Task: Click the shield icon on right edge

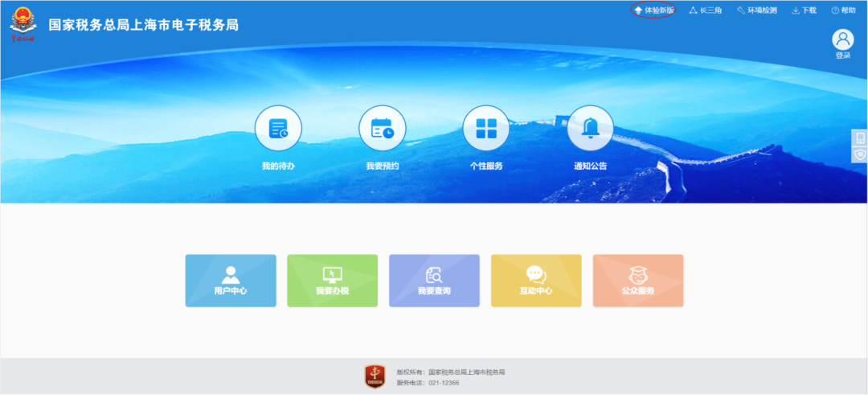Action: click(859, 154)
